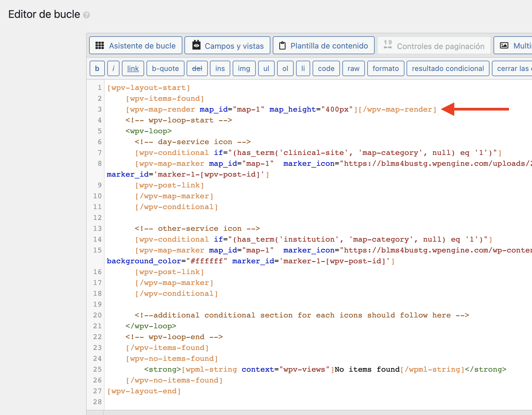Screen dimensions: 532x415
Task: Click the [/wpv-map-render] closing shortcode
Action: pos(397,109)
